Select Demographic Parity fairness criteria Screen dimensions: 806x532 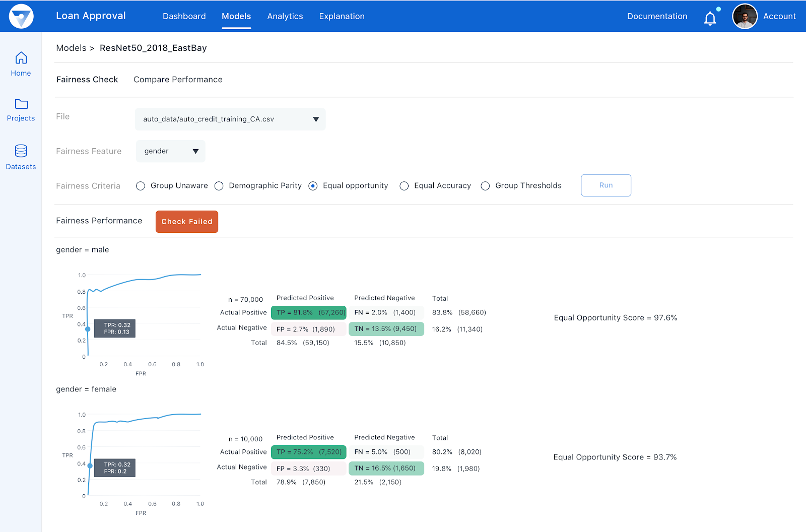click(x=219, y=186)
